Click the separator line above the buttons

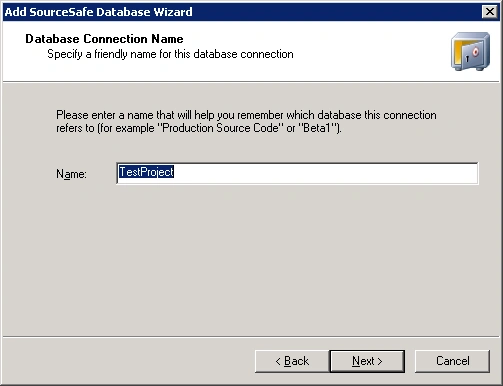[x=251, y=337]
